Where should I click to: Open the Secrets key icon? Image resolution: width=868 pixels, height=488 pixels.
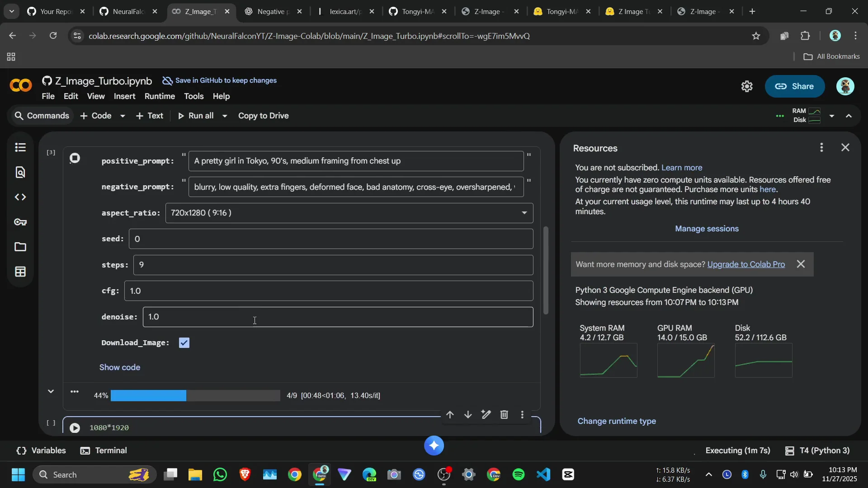(x=20, y=222)
